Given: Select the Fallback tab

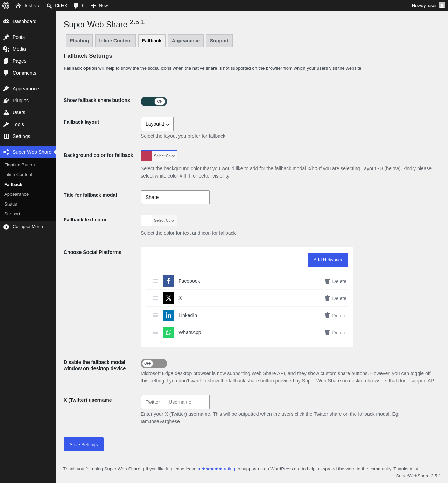Looking at the screenshot, I should [x=152, y=41].
